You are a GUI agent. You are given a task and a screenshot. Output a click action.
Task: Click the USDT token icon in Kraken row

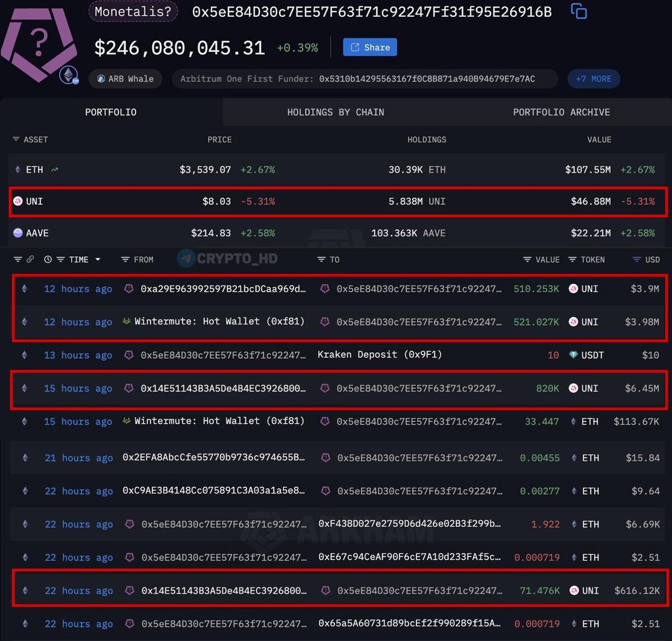tap(573, 355)
